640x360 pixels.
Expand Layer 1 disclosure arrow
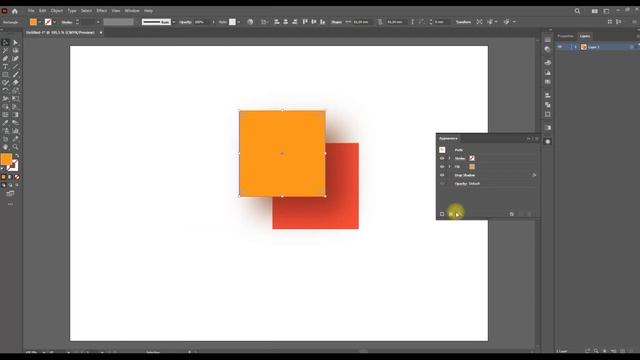pos(576,47)
